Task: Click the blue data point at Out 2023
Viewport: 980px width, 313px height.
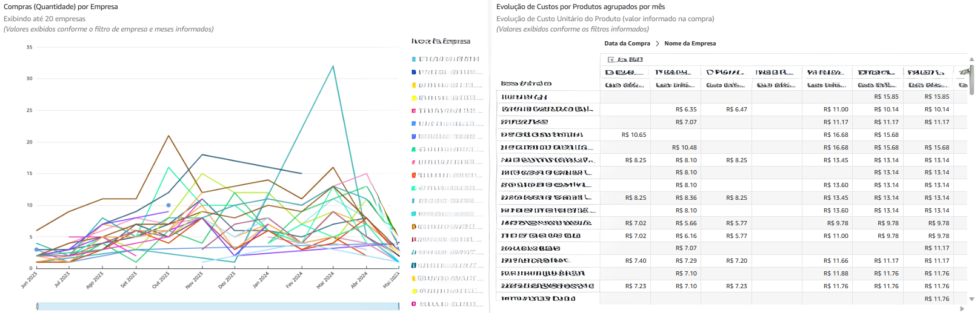Action: (x=168, y=205)
